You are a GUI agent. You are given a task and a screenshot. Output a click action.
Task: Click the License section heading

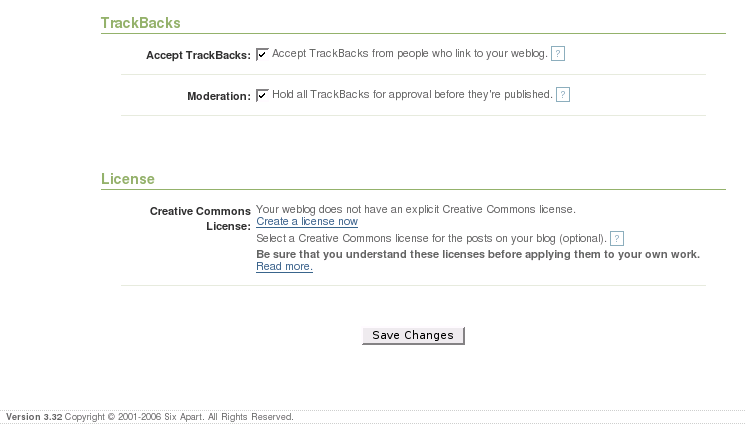(128, 179)
